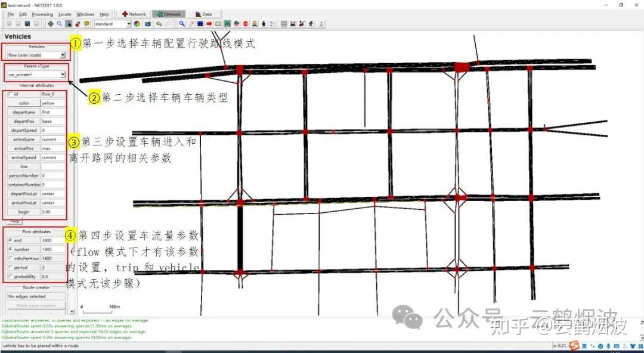This screenshot has height=353, width=644.
Task: Select the probability radio button
Action: pos(11,277)
